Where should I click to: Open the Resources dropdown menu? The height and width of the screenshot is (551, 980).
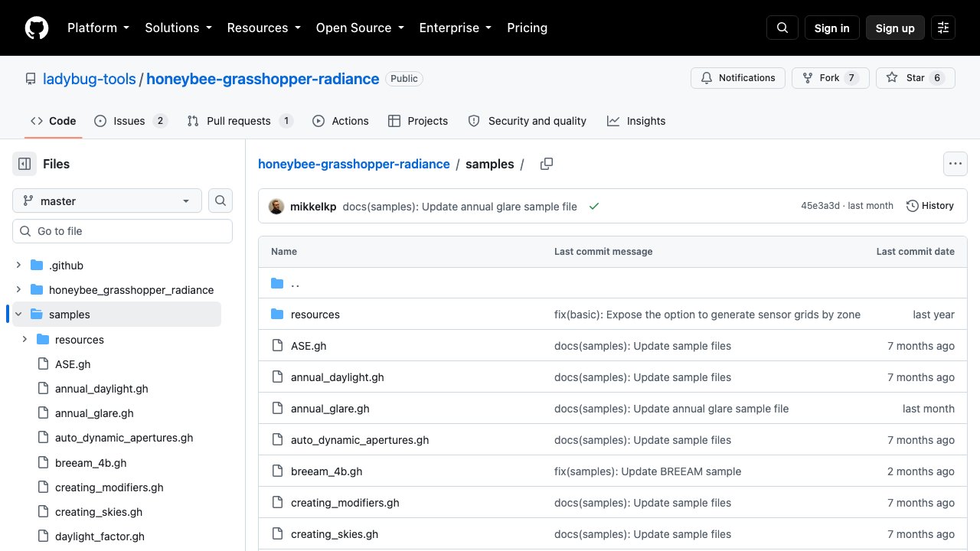pyautogui.click(x=263, y=28)
